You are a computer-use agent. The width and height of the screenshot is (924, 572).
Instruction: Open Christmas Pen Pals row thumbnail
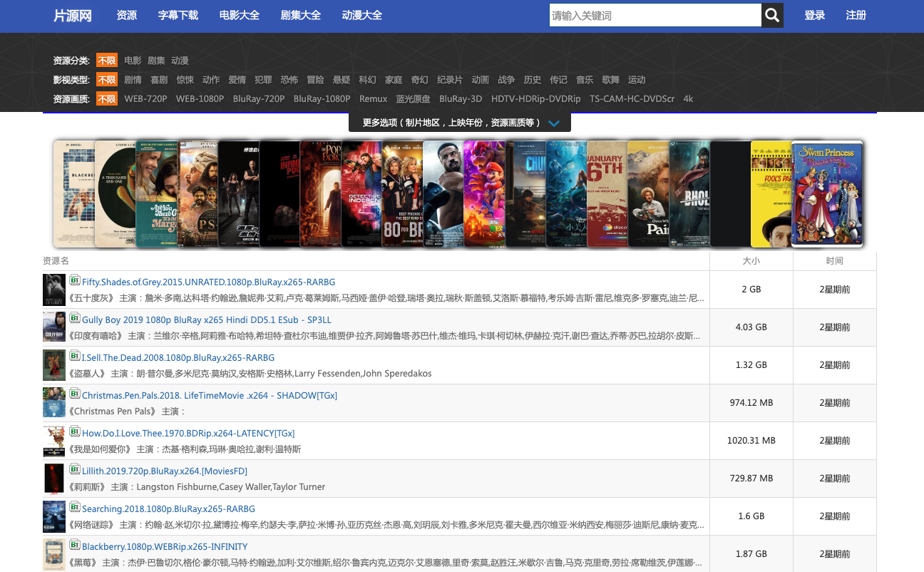coord(54,403)
